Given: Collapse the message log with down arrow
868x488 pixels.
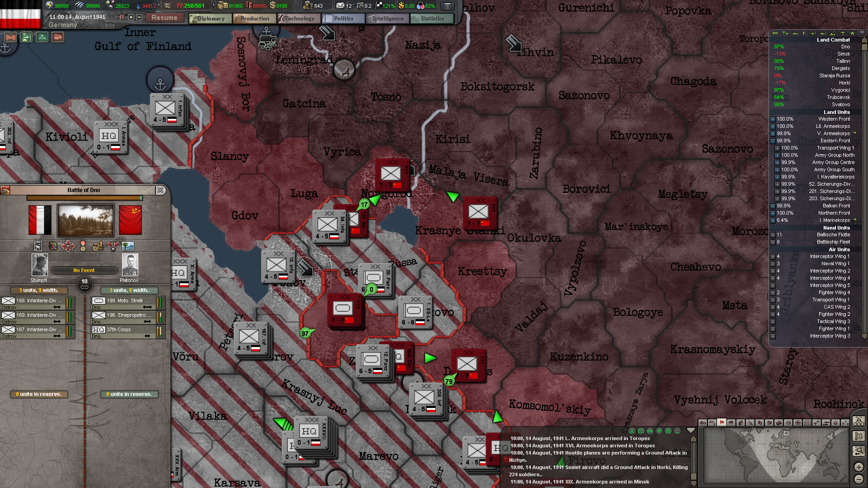Looking at the screenshot, I should tap(691, 431).
